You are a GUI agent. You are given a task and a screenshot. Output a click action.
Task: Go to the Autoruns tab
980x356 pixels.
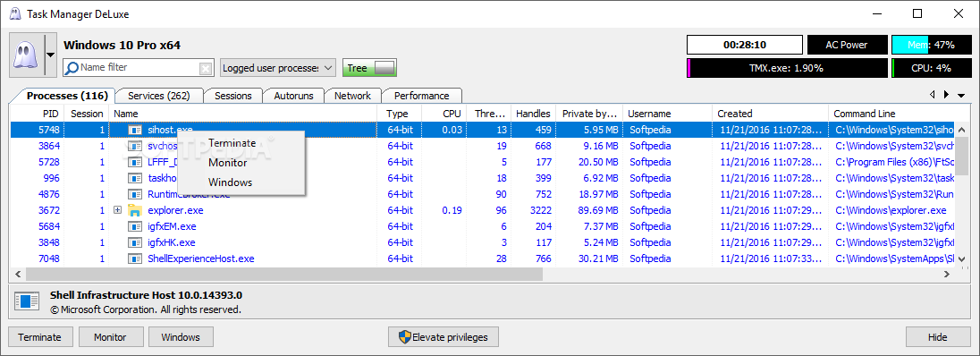click(293, 96)
